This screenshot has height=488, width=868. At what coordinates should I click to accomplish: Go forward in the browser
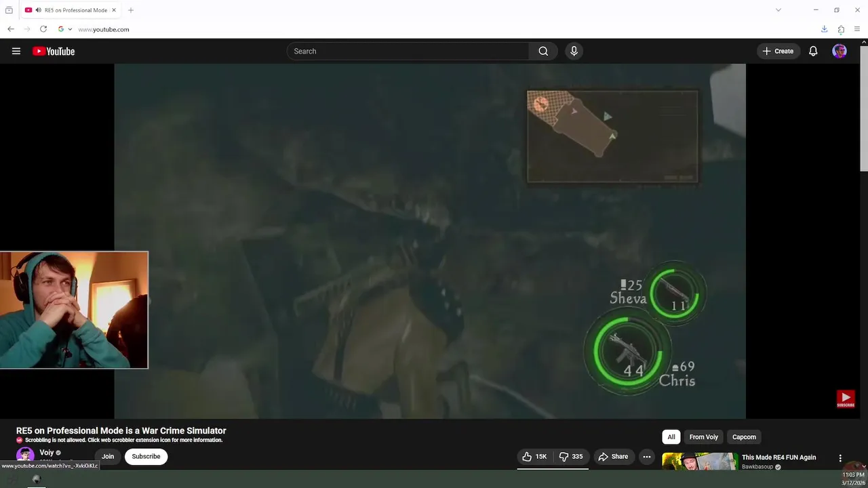coord(27,29)
